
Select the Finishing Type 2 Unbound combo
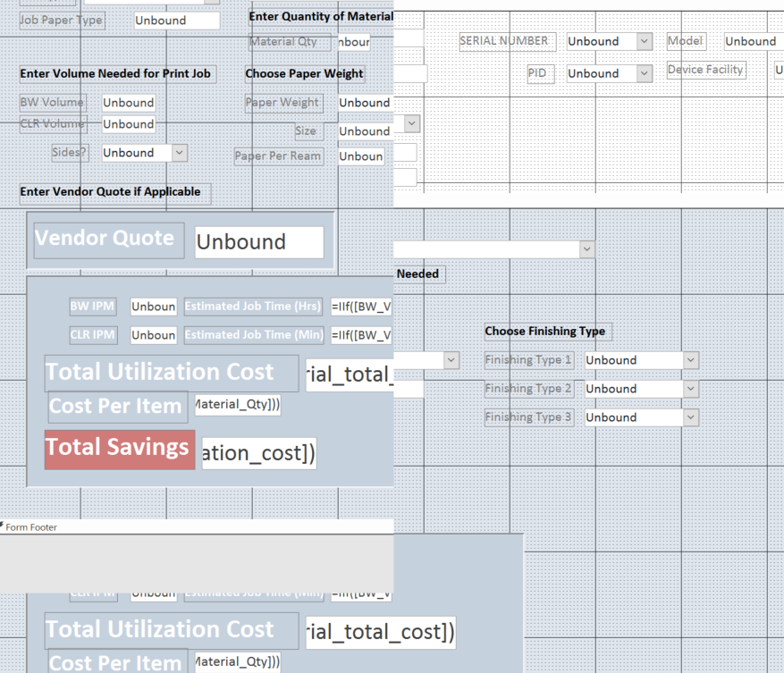point(642,389)
